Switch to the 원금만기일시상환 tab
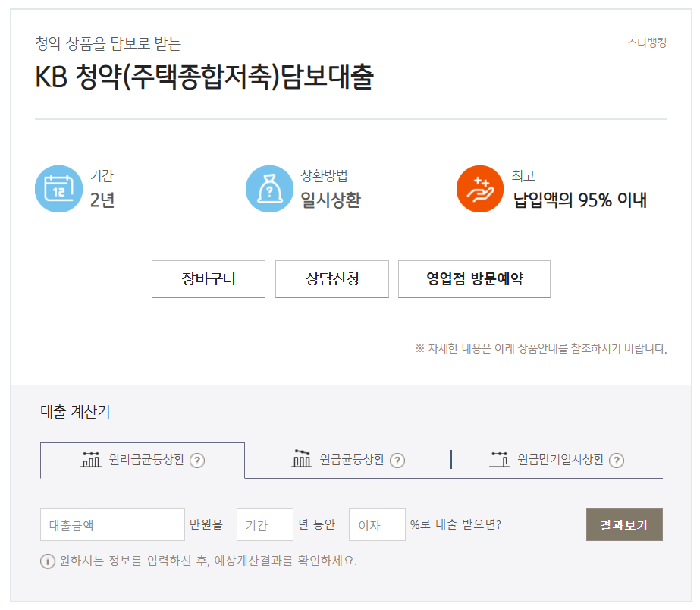 coord(557,461)
